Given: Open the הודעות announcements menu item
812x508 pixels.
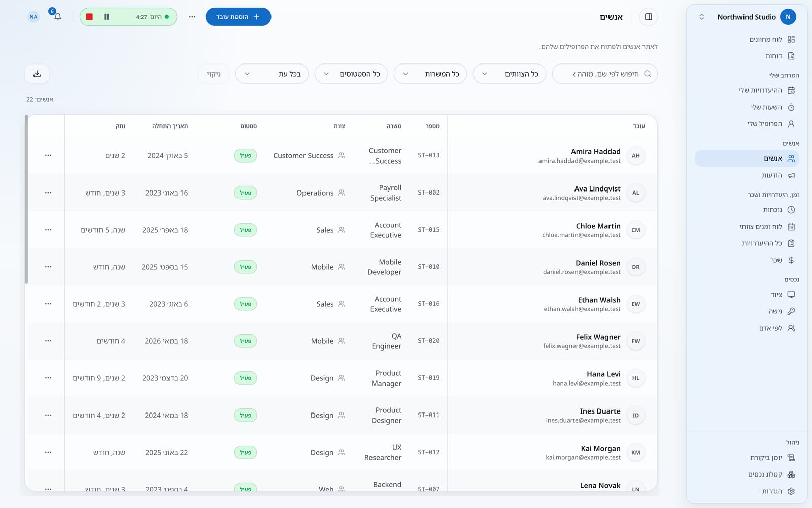Looking at the screenshot, I should [747, 175].
